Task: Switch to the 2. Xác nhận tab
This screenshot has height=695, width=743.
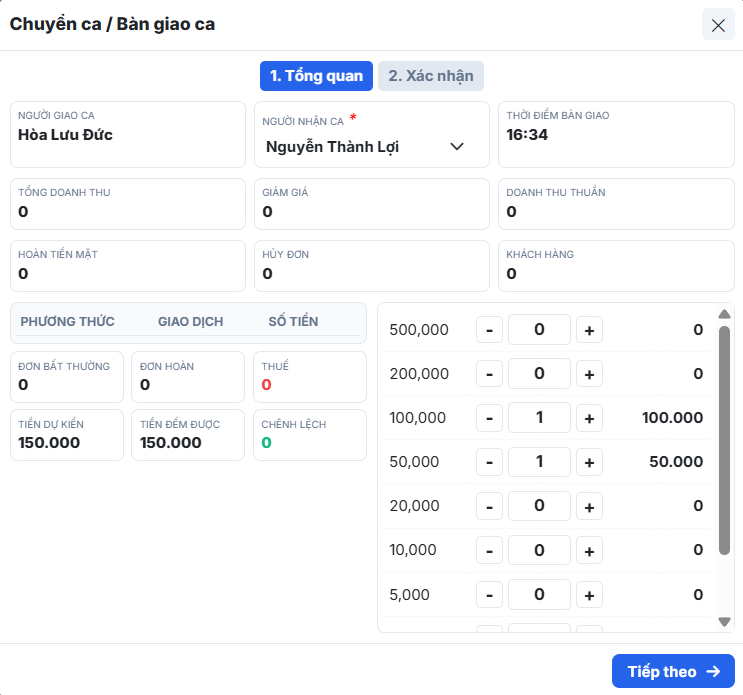Action: coord(431,76)
